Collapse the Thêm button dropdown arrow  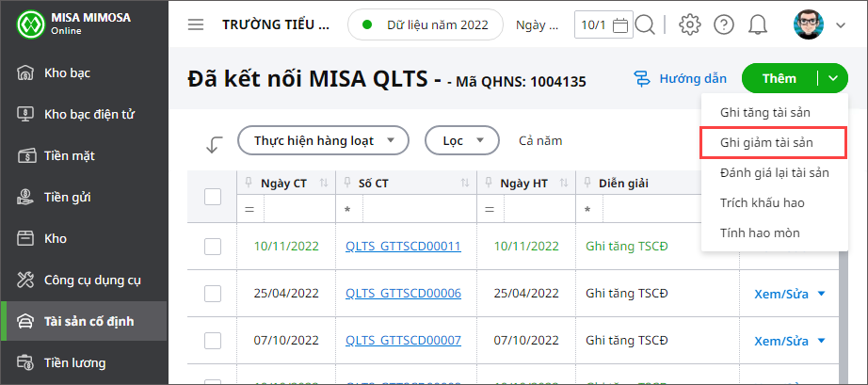pos(833,78)
